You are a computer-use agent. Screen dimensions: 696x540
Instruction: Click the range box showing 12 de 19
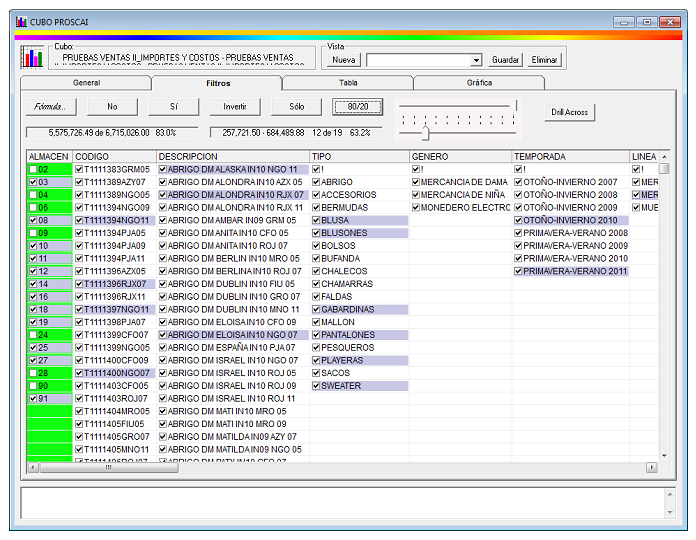coord(296,133)
